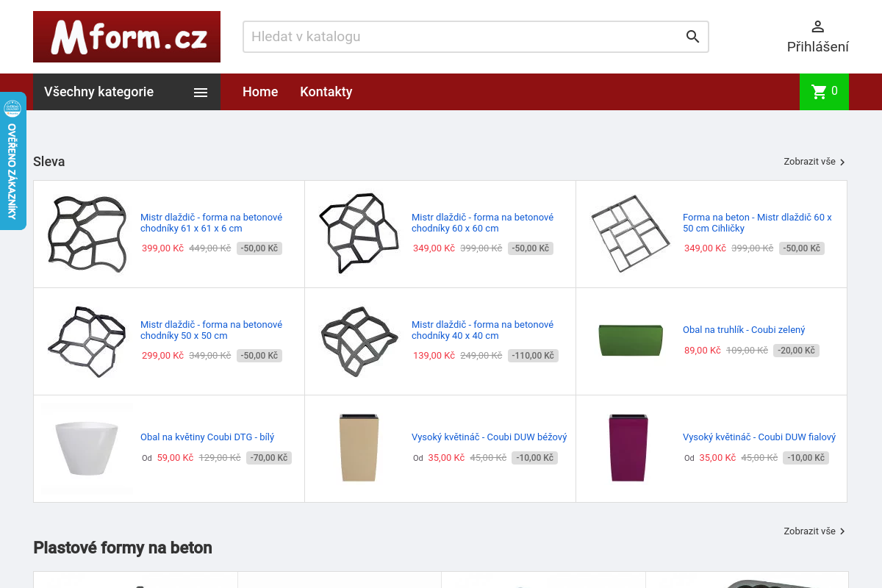Open Obal na květiny Coubi DTG - bílý
This screenshot has width=882, height=588.
coord(207,437)
